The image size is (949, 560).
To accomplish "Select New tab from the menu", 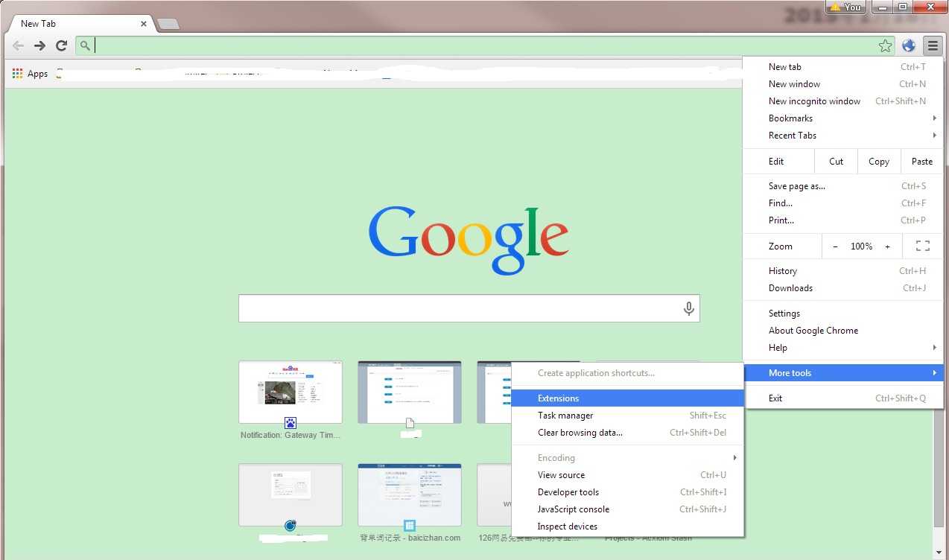I will (843, 67).
